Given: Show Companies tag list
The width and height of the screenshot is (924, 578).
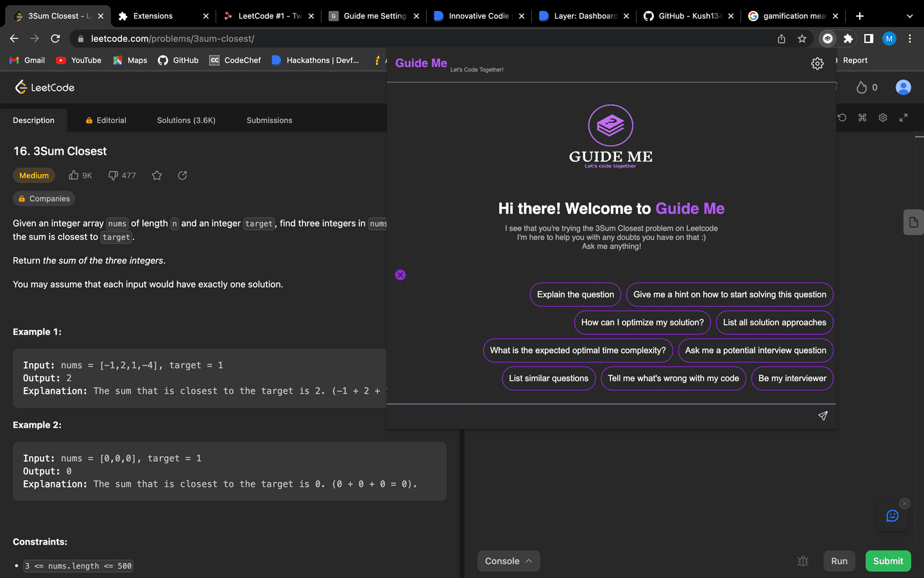Looking at the screenshot, I should click(44, 198).
